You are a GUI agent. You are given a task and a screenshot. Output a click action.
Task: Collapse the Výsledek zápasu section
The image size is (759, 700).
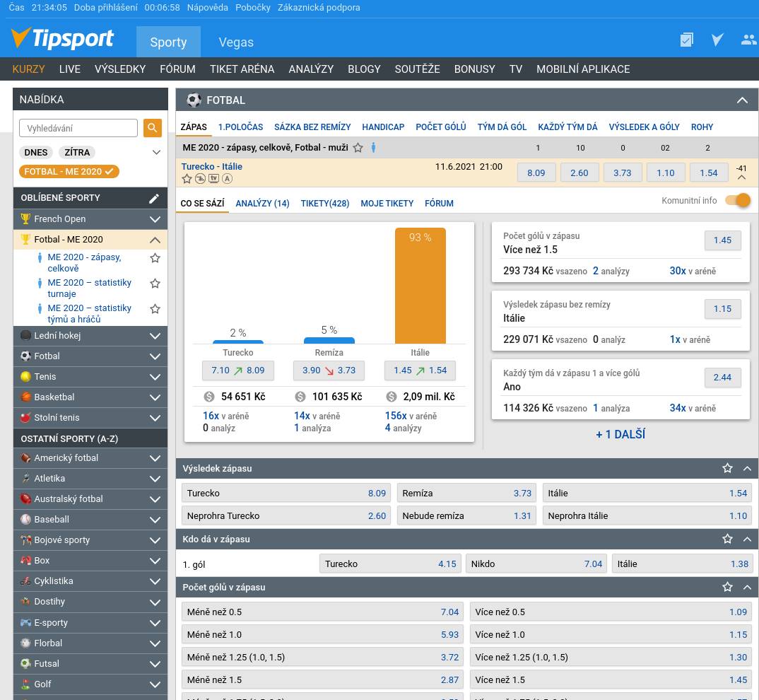point(747,469)
